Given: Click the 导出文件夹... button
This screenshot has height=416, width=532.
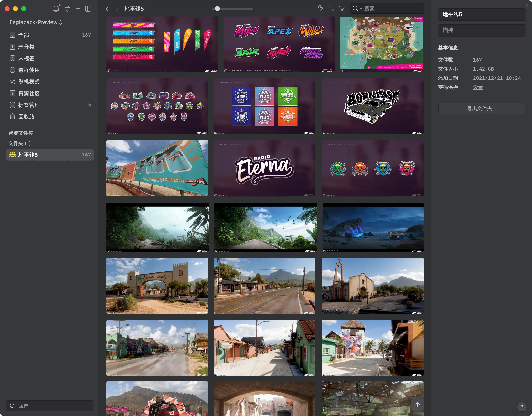Looking at the screenshot, I should point(481,109).
